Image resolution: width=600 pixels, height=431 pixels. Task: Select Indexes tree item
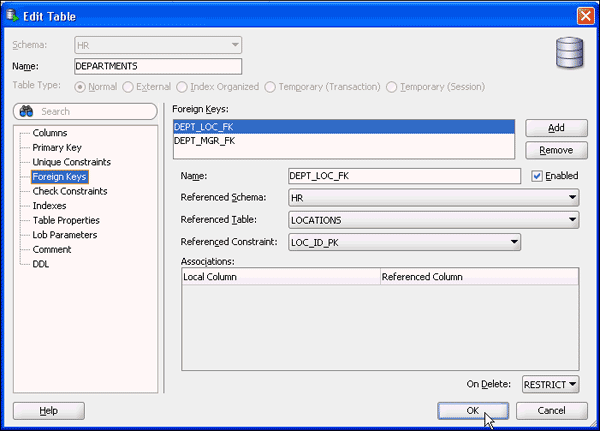pyautogui.click(x=49, y=206)
